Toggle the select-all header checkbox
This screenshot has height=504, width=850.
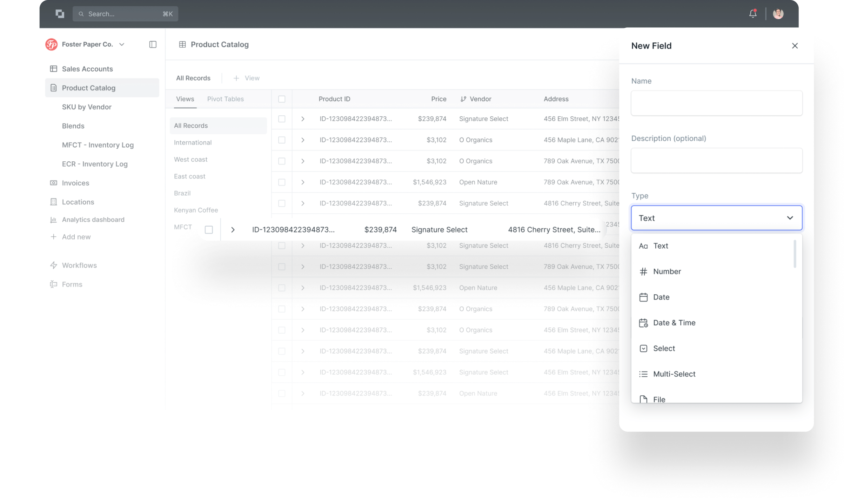pyautogui.click(x=282, y=99)
